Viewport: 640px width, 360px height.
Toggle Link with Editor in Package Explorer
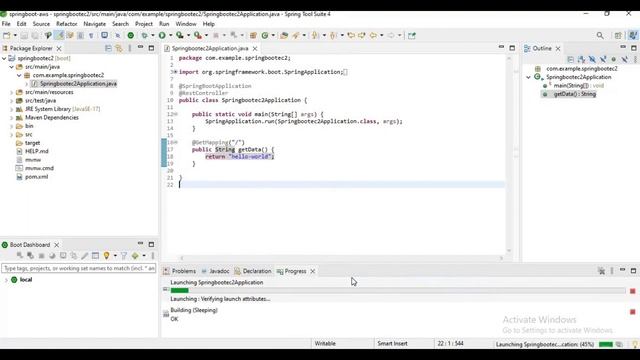coord(119,48)
